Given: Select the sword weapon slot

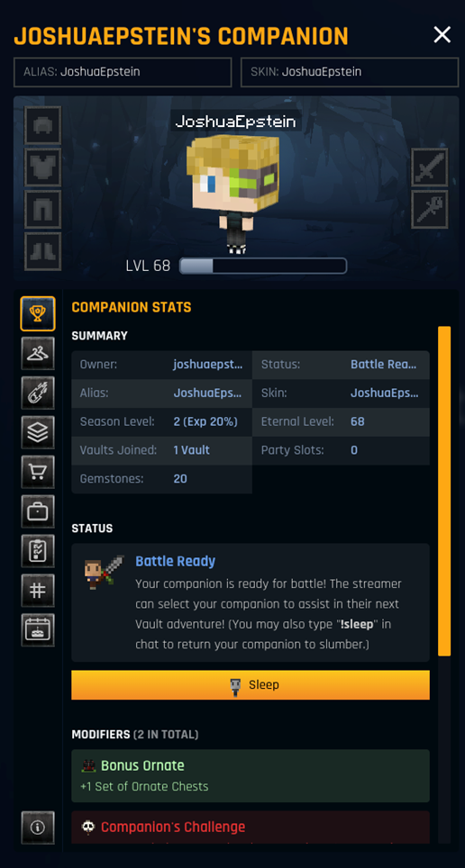Looking at the screenshot, I should pos(430,167).
